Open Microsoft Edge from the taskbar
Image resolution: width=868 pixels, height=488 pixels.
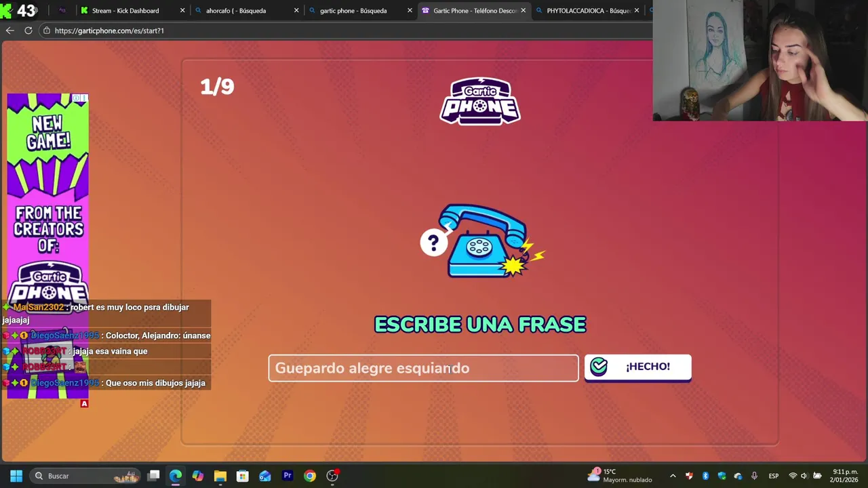point(176,476)
